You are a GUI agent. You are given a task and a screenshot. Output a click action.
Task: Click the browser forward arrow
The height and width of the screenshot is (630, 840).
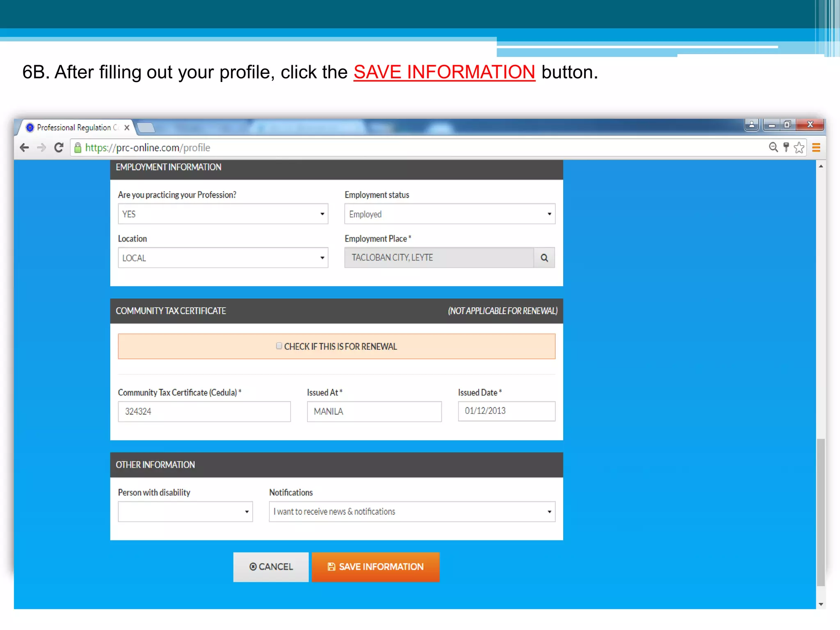[x=41, y=148]
